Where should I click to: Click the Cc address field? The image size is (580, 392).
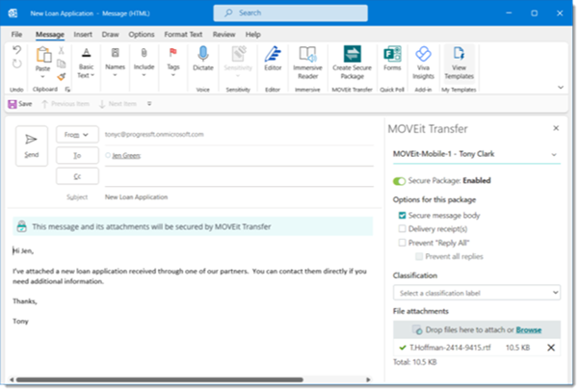pyautogui.click(x=239, y=176)
